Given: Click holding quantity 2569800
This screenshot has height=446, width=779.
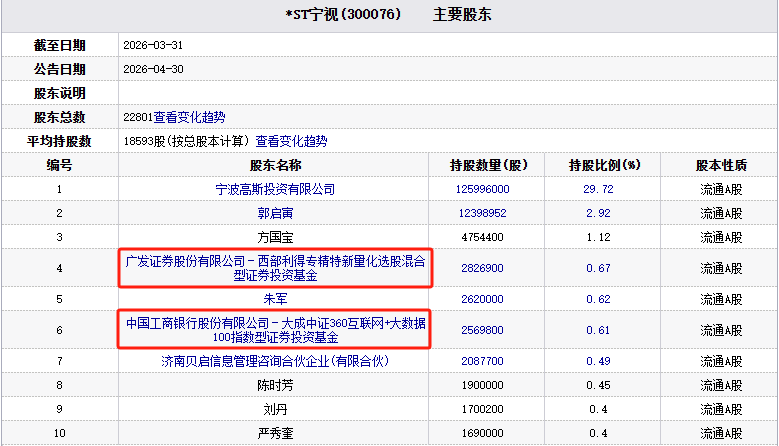Looking at the screenshot, I should [x=482, y=330].
